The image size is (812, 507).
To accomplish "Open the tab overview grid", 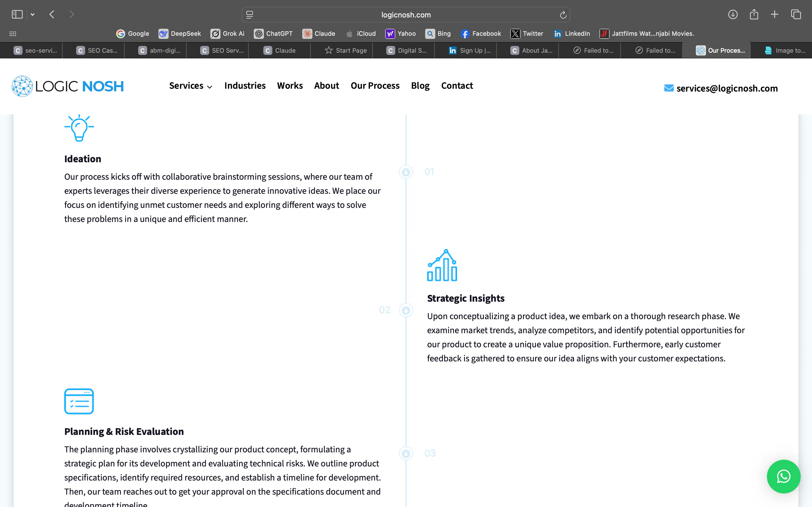I will coord(796,14).
